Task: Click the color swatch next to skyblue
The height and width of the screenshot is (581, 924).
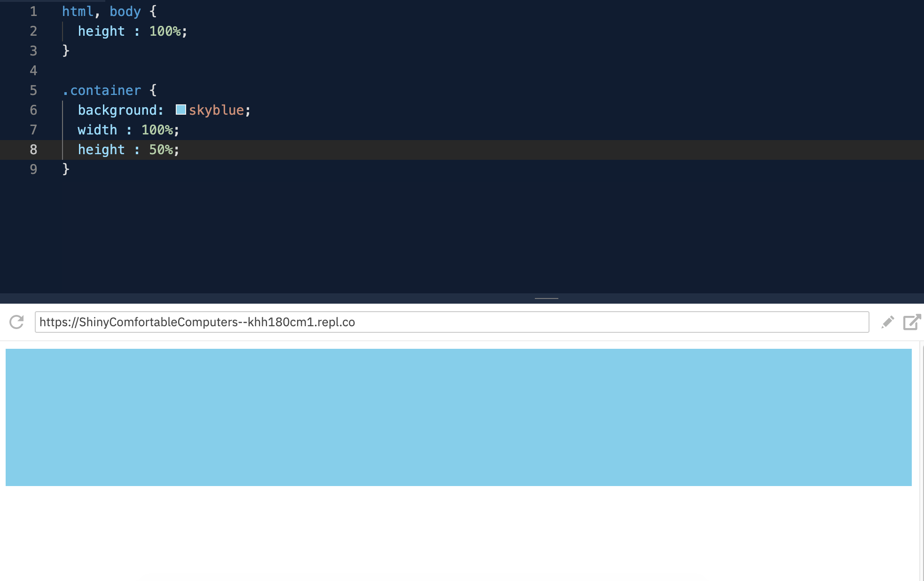Action: point(180,109)
